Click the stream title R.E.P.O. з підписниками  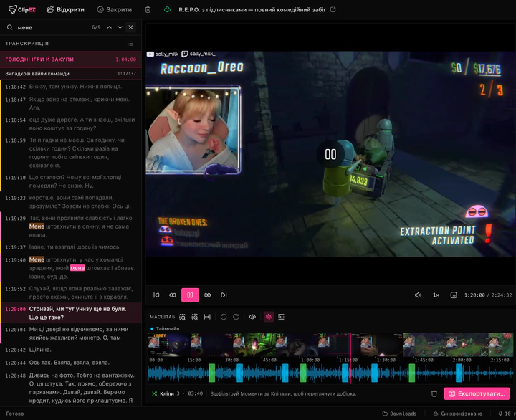[x=252, y=9]
